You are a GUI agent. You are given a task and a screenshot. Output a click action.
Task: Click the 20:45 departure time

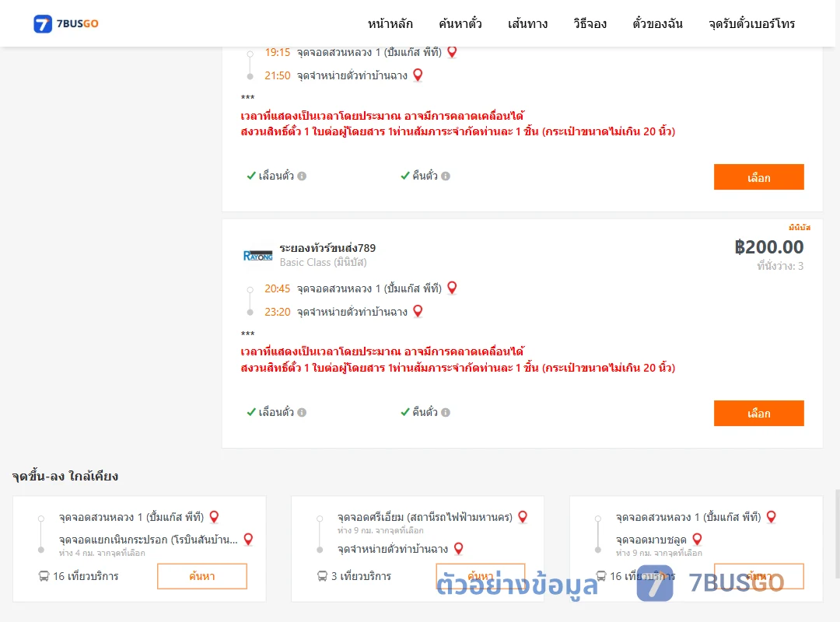[277, 288]
